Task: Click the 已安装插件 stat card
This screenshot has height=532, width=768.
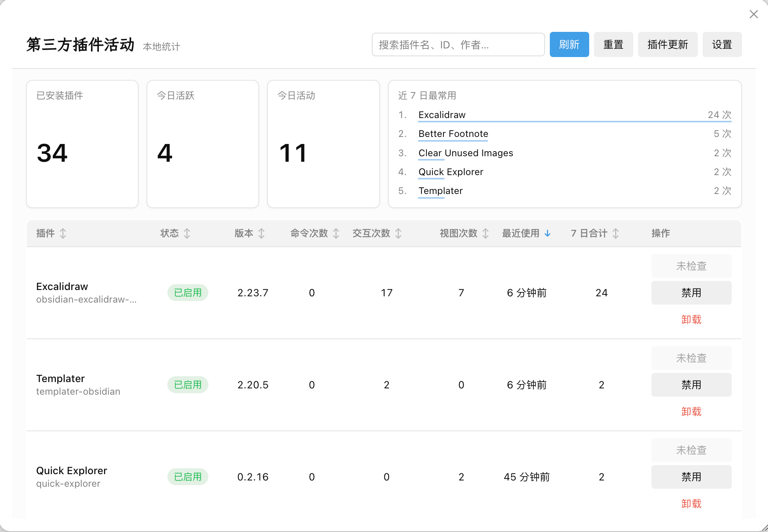Action: click(82, 144)
